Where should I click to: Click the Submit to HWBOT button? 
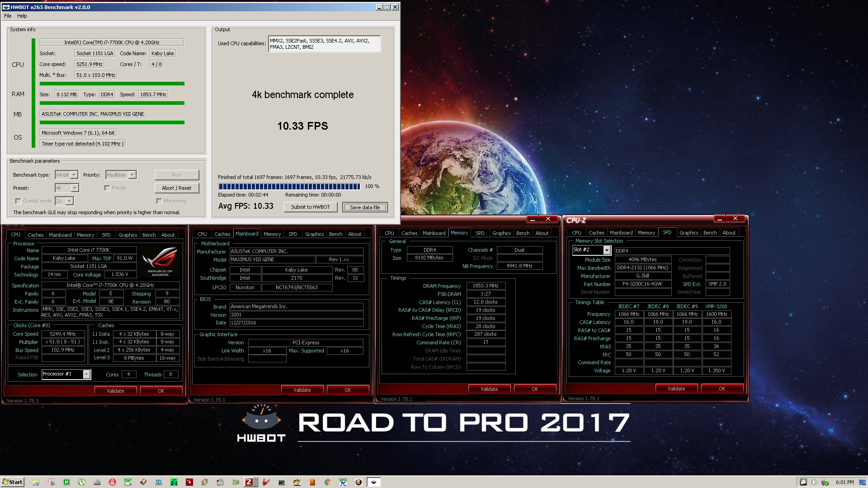(x=311, y=207)
